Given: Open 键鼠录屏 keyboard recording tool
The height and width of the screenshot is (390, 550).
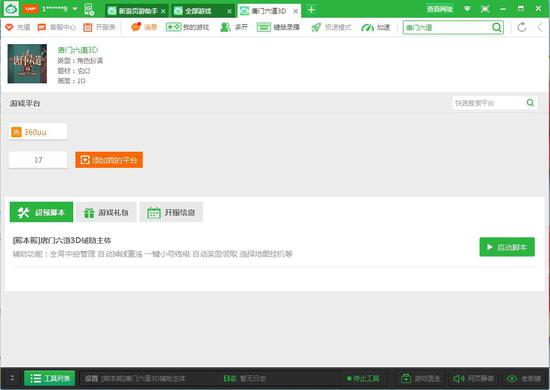Looking at the screenshot, I should pyautogui.click(x=278, y=27).
